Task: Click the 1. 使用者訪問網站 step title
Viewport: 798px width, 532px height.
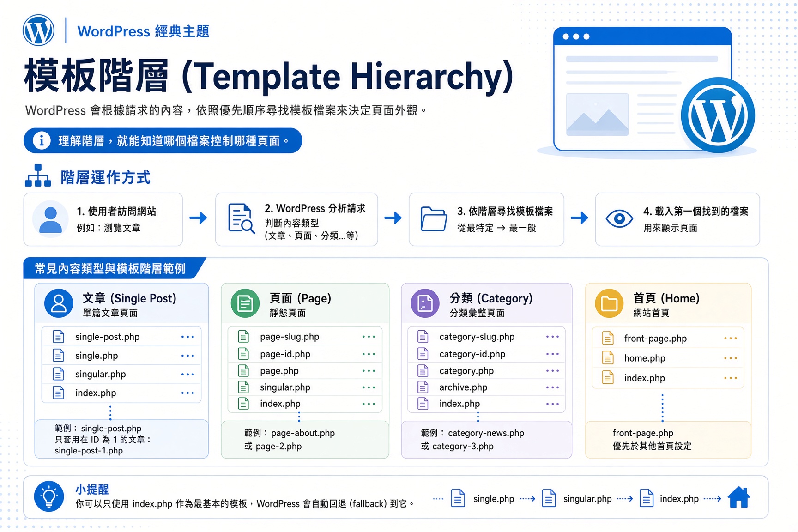Action: click(x=116, y=211)
